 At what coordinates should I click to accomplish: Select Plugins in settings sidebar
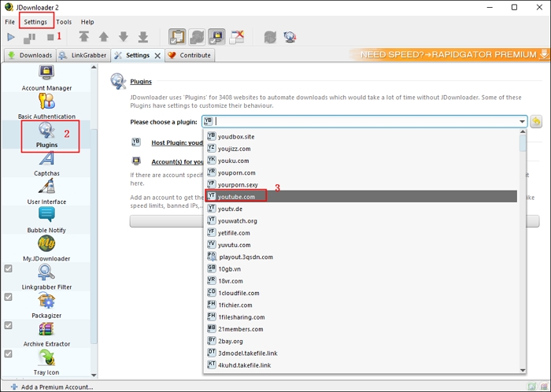point(46,135)
